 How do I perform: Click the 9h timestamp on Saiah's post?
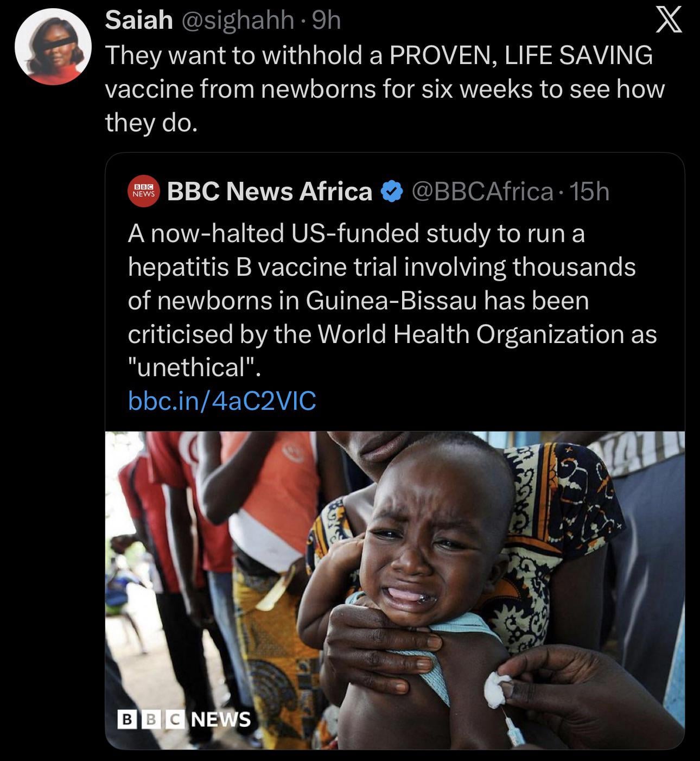(x=327, y=21)
